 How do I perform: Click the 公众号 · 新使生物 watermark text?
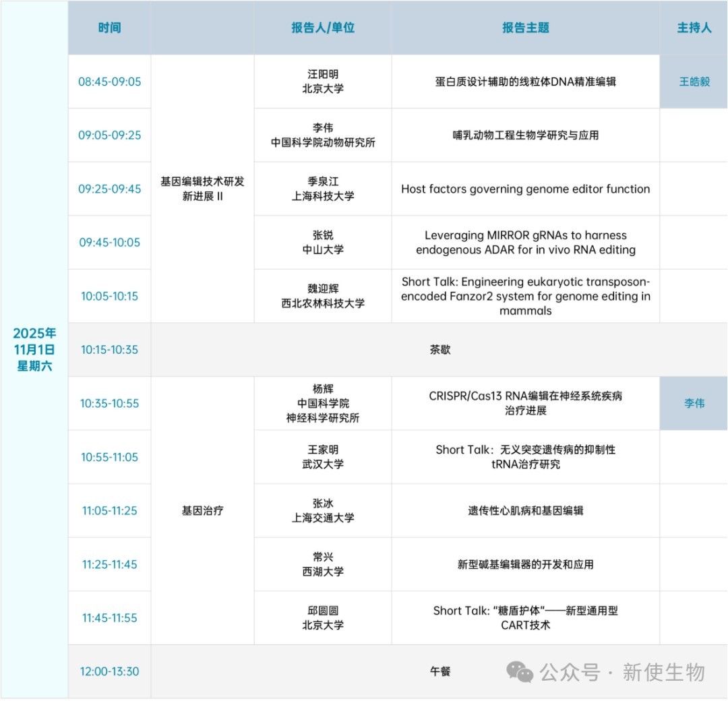[621, 672]
